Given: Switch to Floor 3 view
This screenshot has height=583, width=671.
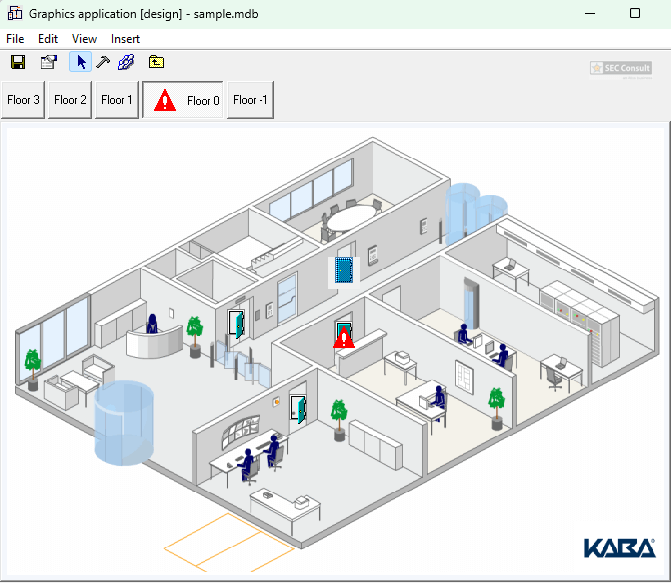Looking at the screenshot, I should point(23,100).
